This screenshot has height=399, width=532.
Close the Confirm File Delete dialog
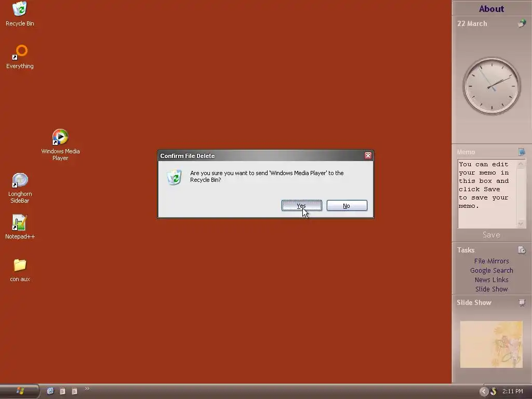click(368, 155)
